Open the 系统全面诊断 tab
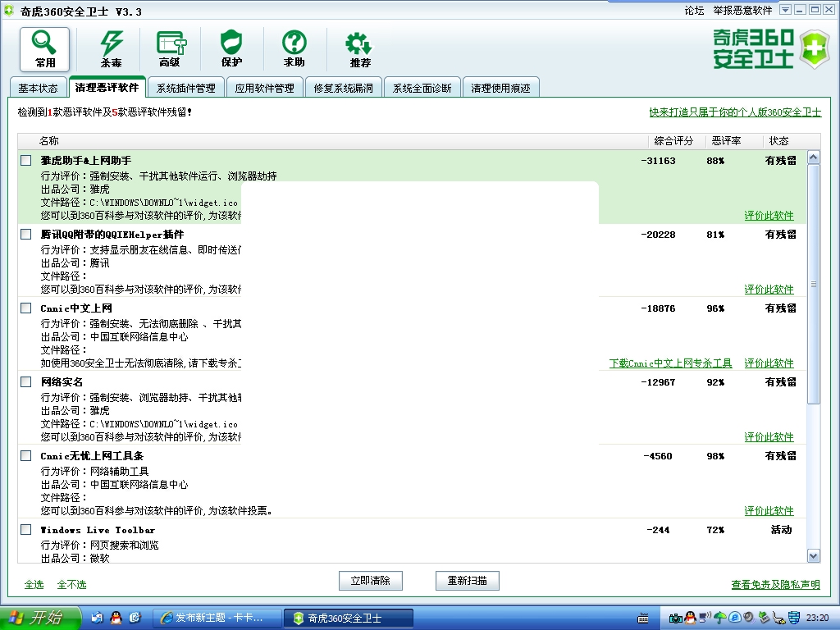Viewport: 840px width, 630px height. (422, 88)
